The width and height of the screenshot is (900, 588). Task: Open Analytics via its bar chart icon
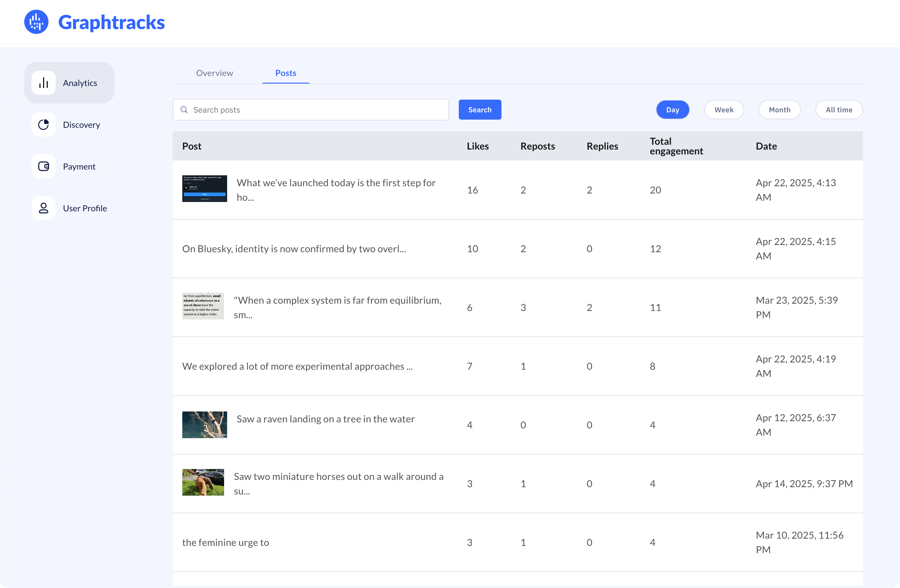(44, 83)
